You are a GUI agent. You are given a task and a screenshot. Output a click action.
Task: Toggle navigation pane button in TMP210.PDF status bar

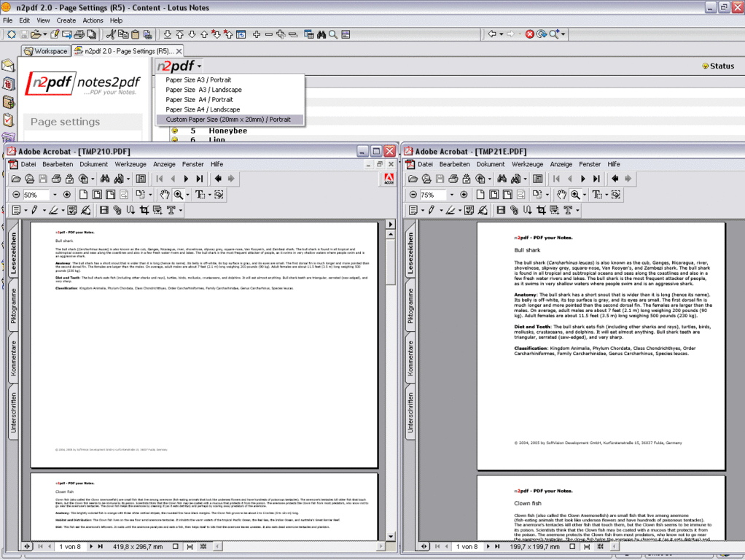(x=26, y=547)
